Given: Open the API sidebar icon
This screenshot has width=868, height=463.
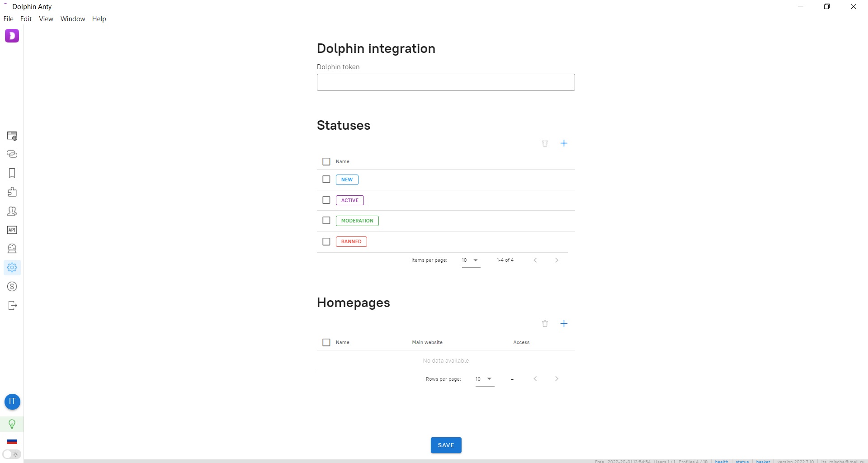Looking at the screenshot, I should (12, 230).
